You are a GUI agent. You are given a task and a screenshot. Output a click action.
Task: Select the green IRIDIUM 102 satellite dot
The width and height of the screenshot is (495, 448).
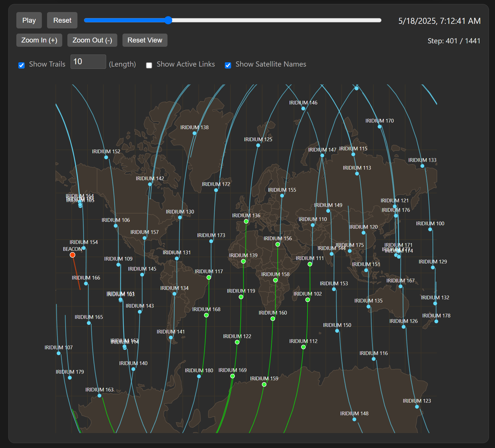307,300
